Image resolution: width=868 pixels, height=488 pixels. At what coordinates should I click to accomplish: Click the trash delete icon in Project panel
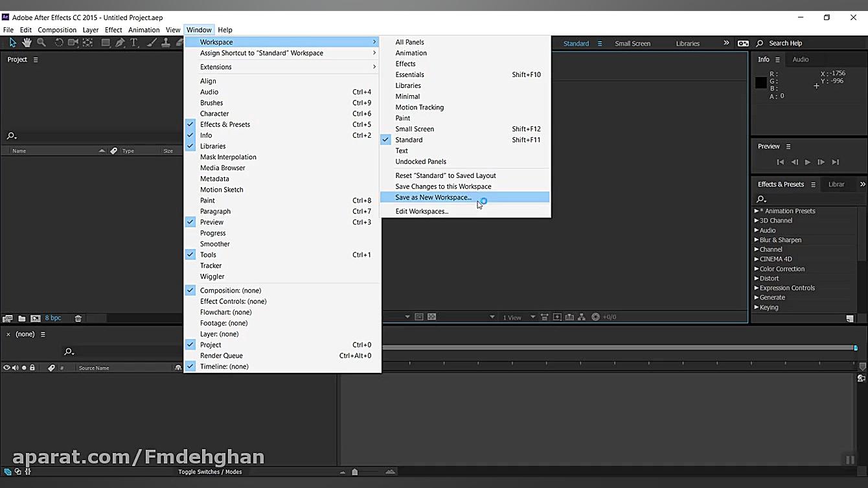pos(78,318)
